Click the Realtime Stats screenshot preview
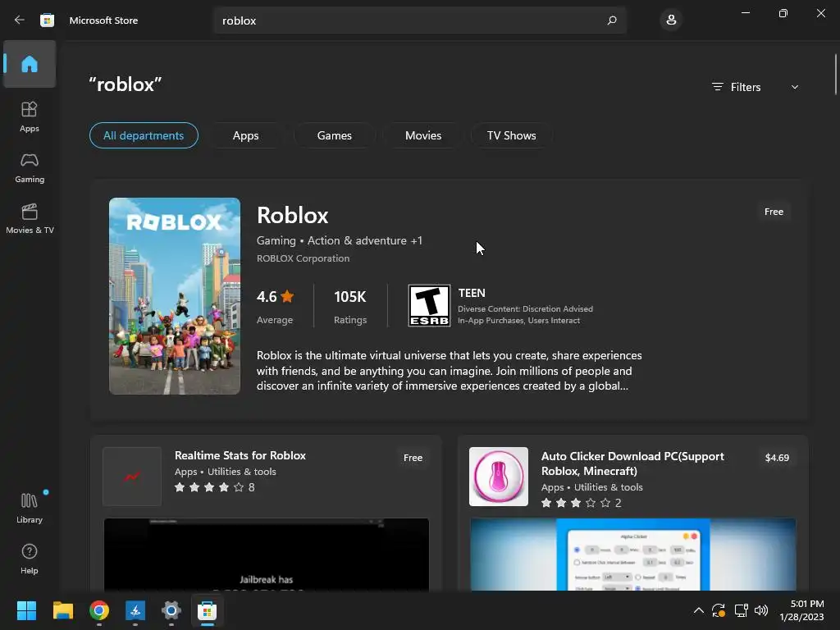 [x=267, y=555]
